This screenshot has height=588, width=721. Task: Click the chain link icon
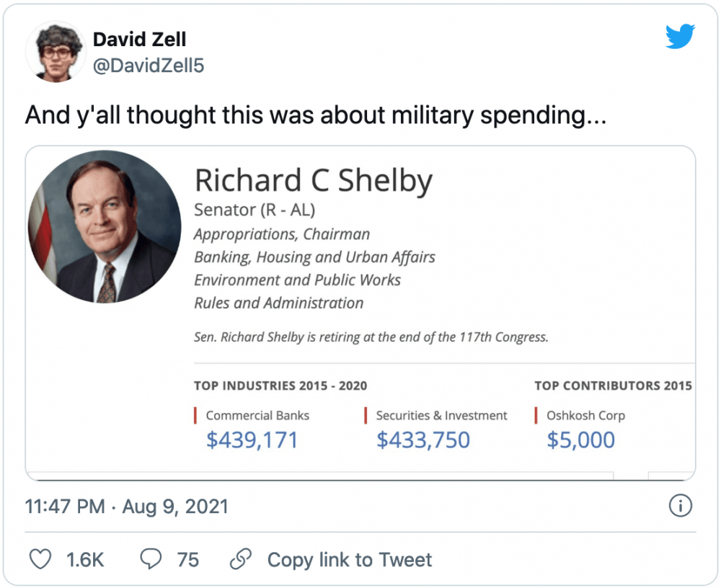coord(241,559)
